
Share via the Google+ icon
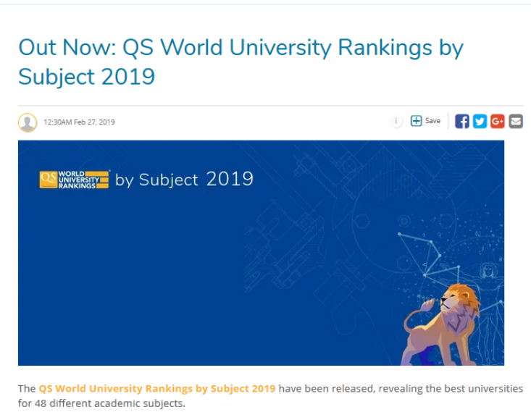pos(498,122)
